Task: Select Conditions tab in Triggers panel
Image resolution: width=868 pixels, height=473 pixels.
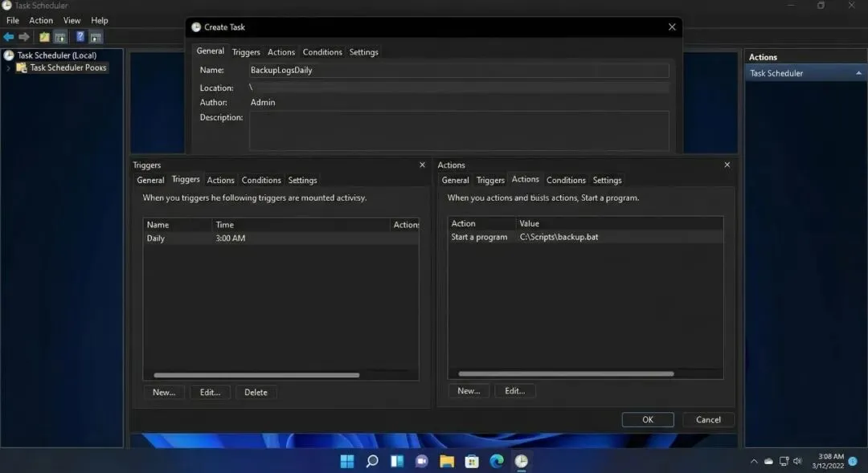Action: [261, 181]
